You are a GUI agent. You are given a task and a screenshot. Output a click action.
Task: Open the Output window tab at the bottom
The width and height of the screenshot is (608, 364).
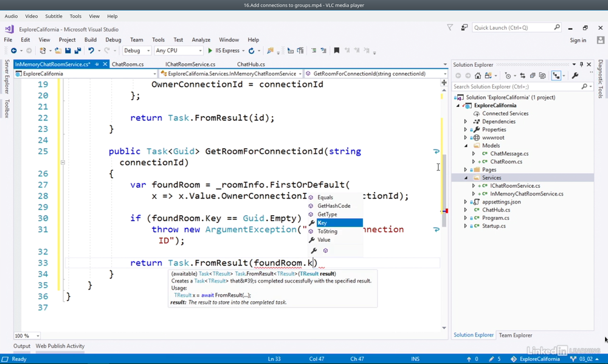pyautogui.click(x=22, y=346)
